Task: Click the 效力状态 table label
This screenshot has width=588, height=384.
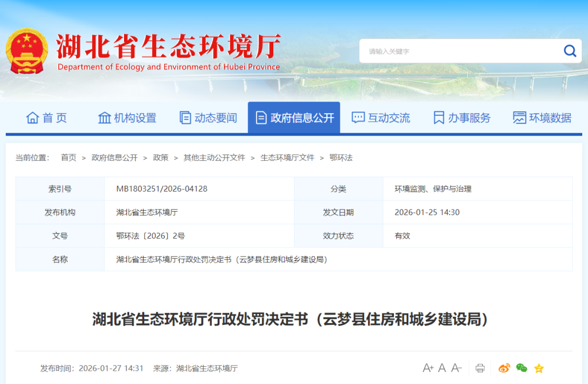Action: (x=338, y=236)
